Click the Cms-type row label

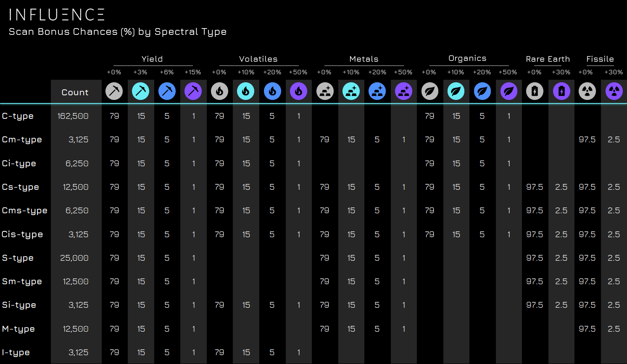(25, 211)
